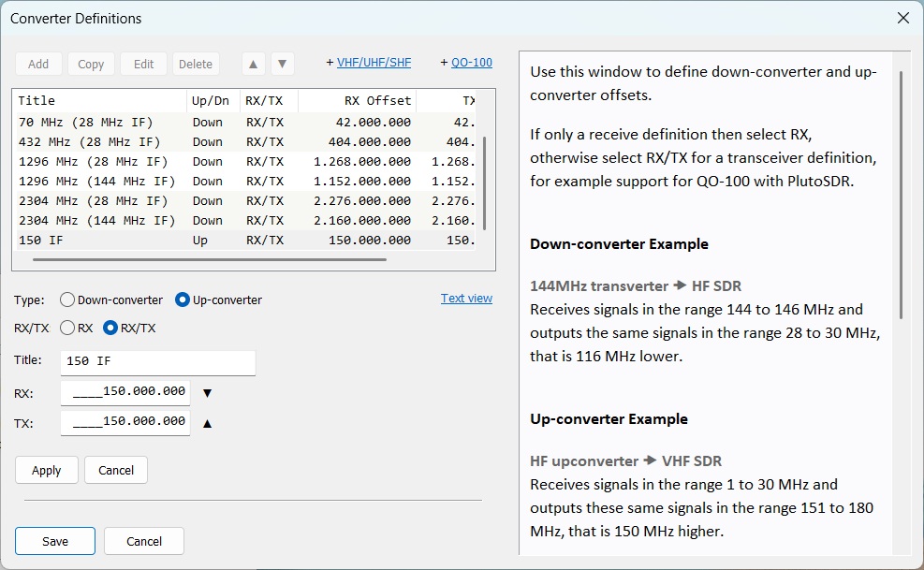Save all converter definitions
Image resolution: width=924 pixels, height=570 pixels.
54,541
